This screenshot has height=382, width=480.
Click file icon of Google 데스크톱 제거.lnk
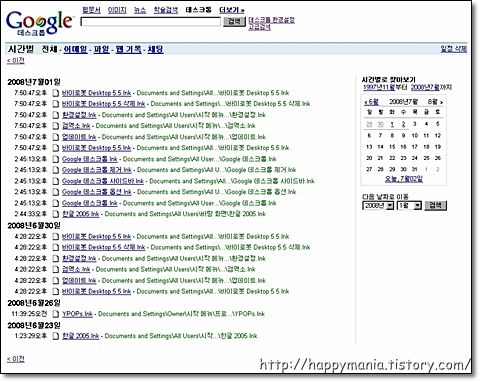click(x=56, y=170)
